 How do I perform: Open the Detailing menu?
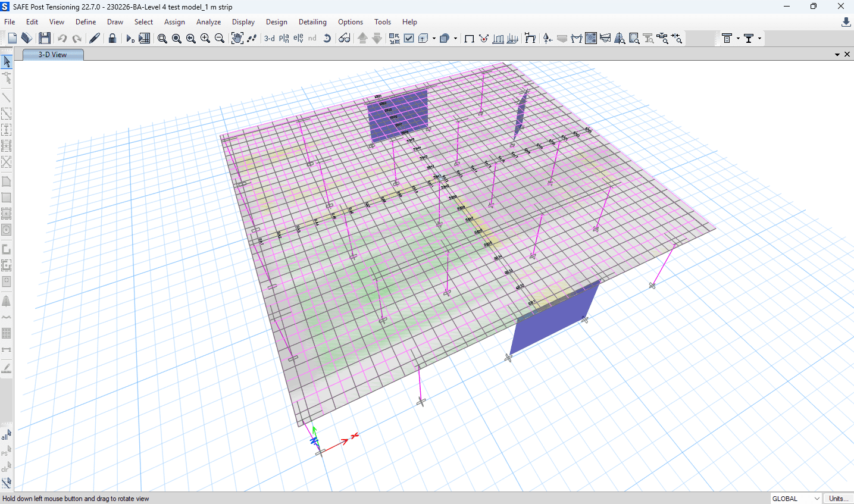pos(312,22)
